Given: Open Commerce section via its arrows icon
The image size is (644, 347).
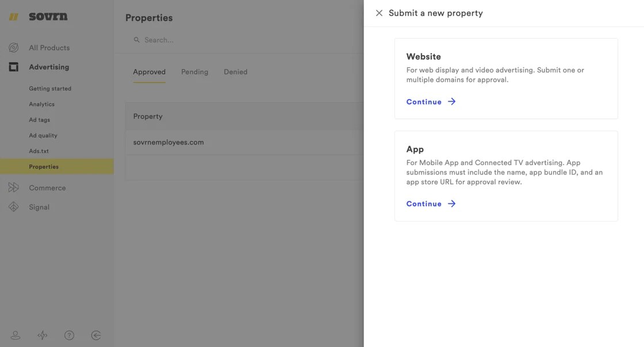Looking at the screenshot, I should click(x=14, y=188).
